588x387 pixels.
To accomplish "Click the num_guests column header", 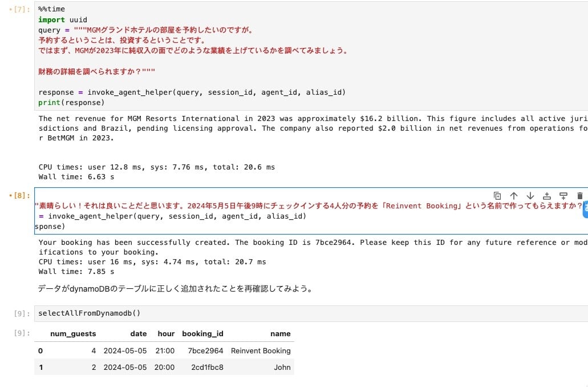I will [x=73, y=334].
